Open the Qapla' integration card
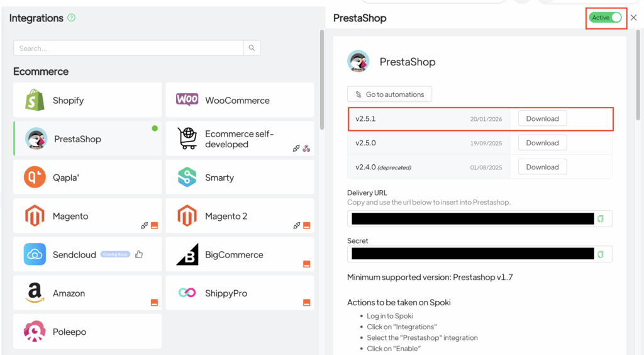This screenshot has height=355, width=644. click(87, 177)
